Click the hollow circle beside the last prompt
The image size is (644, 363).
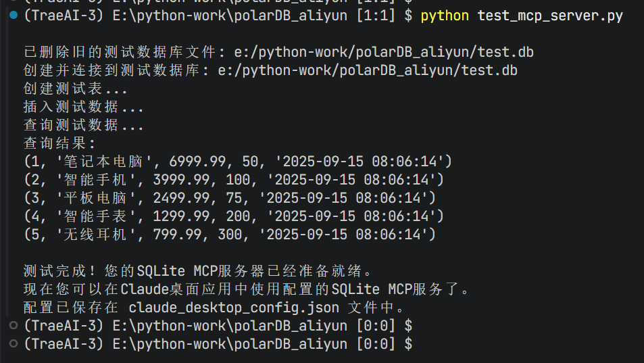(x=15, y=344)
